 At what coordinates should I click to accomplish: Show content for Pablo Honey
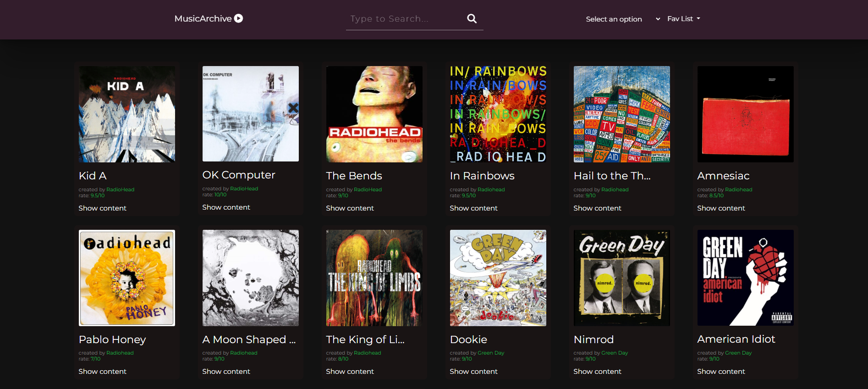[x=102, y=372]
